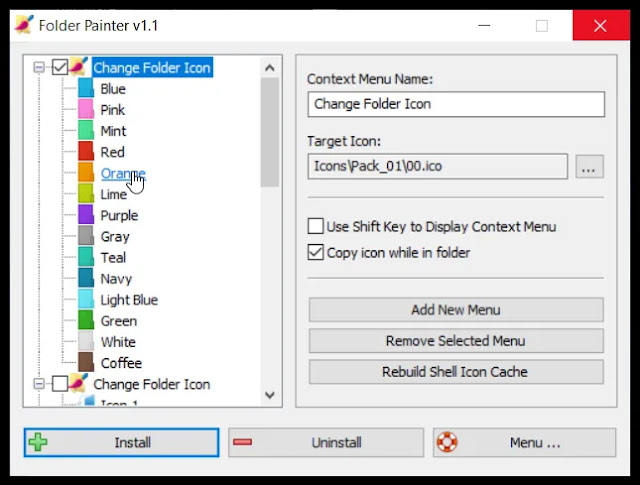The image size is (640, 485).
Task: Select the Gray tree entry label
Action: click(x=115, y=237)
